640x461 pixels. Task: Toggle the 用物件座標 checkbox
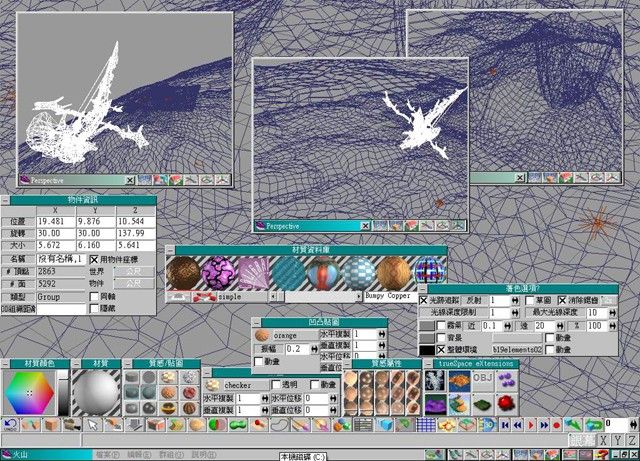pyautogui.click(x=94, y=259)
